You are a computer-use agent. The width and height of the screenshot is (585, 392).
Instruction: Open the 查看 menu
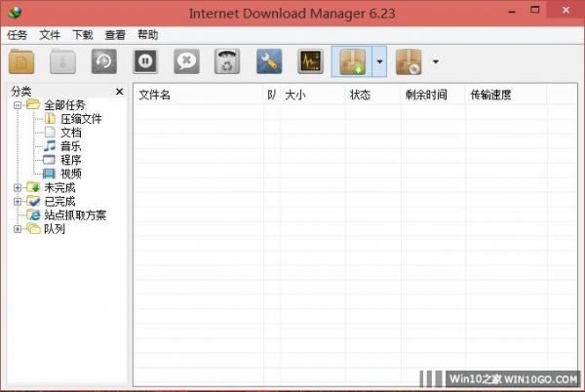click(x=115, y=35)
